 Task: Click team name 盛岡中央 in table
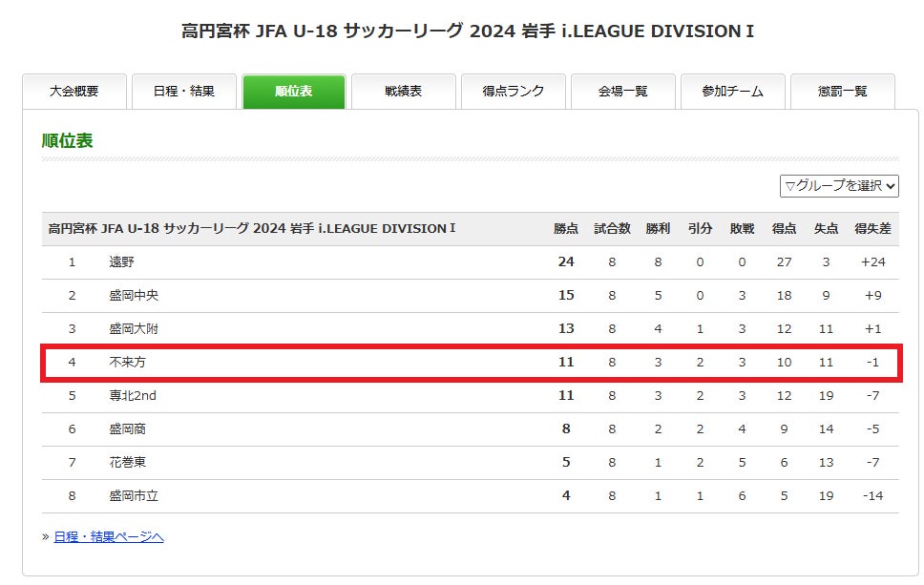click(134, 296)
